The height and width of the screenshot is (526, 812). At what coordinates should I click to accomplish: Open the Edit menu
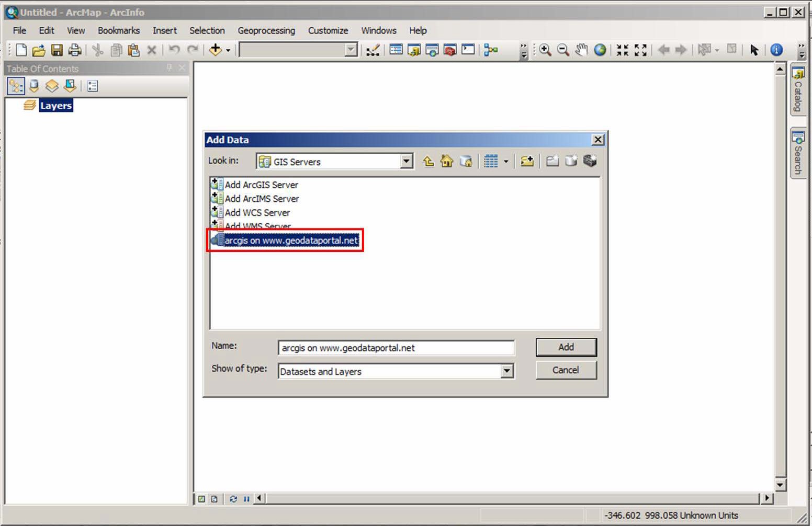pyautogui.click(x=47, y=30)
